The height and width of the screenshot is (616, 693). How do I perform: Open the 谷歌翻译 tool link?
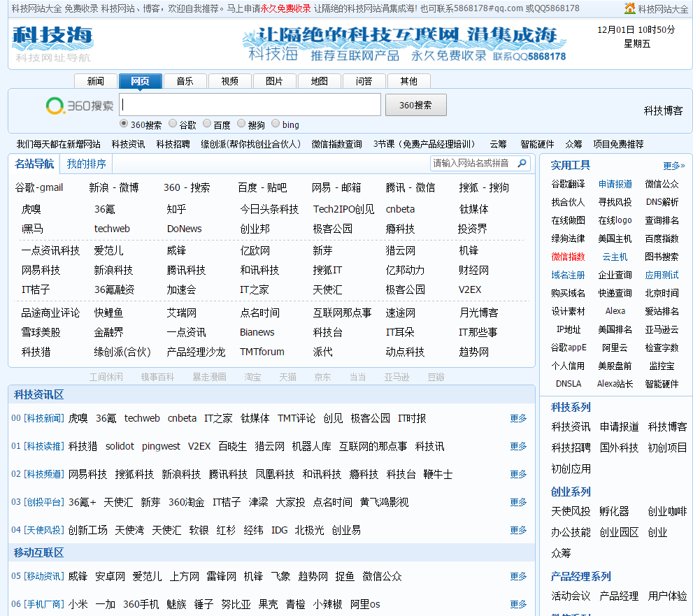pos(568,184)
